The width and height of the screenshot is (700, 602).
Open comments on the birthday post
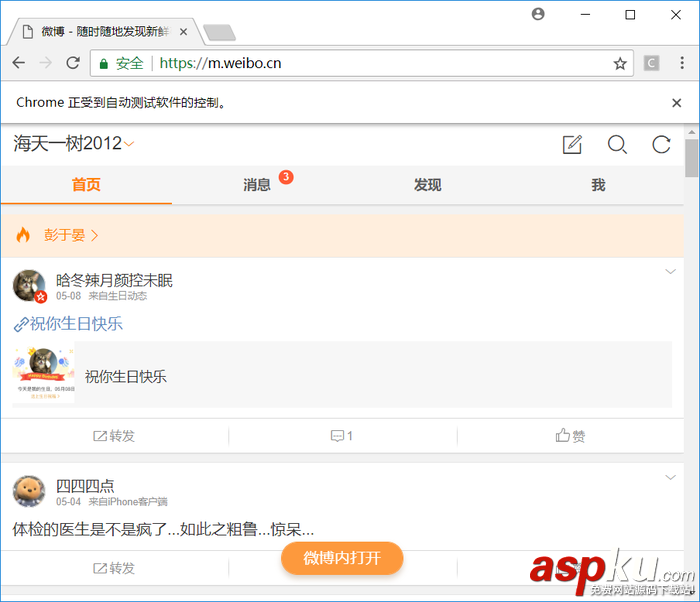(x=342, y=436)
